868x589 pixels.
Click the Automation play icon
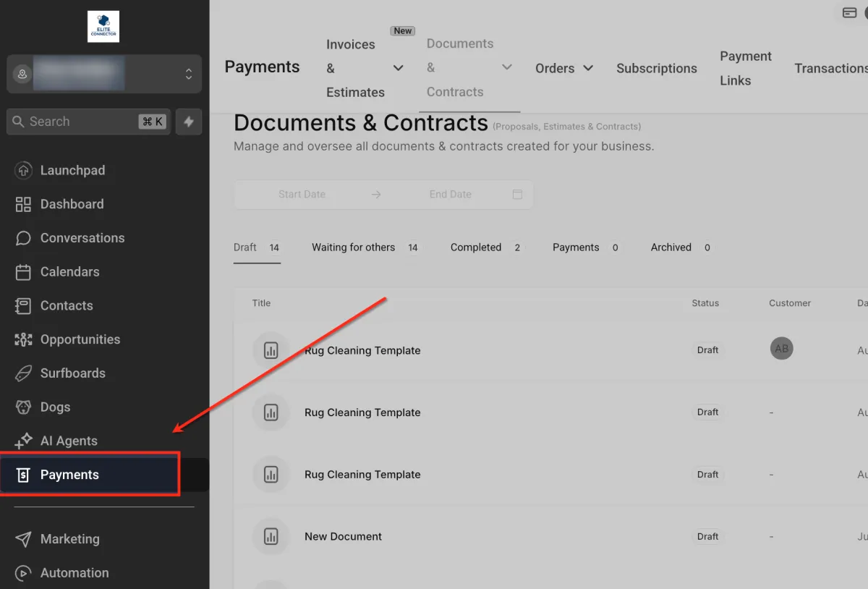[23, 573]
